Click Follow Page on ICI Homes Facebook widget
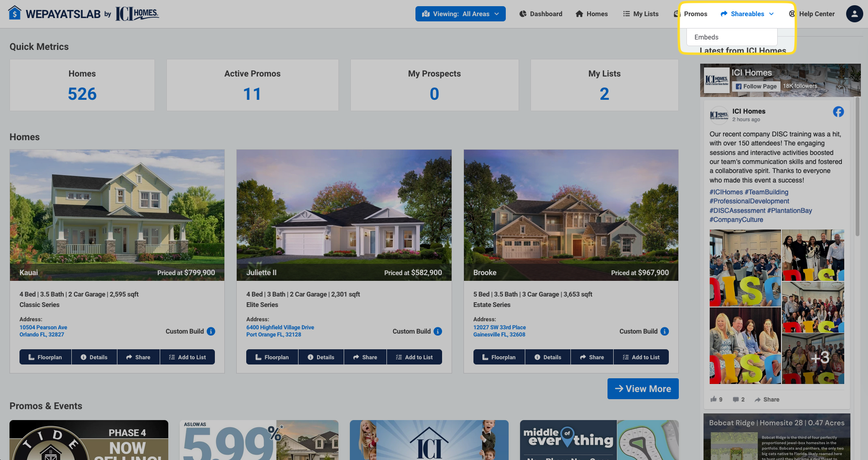868x460 pixels. (756, 86)
